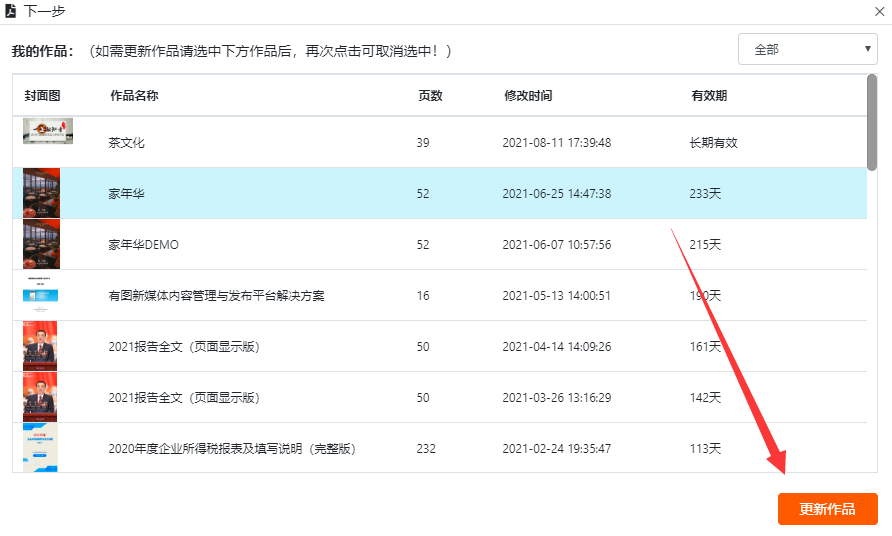Deselect the highlighted 家年华 row

(x=127, y=194)
